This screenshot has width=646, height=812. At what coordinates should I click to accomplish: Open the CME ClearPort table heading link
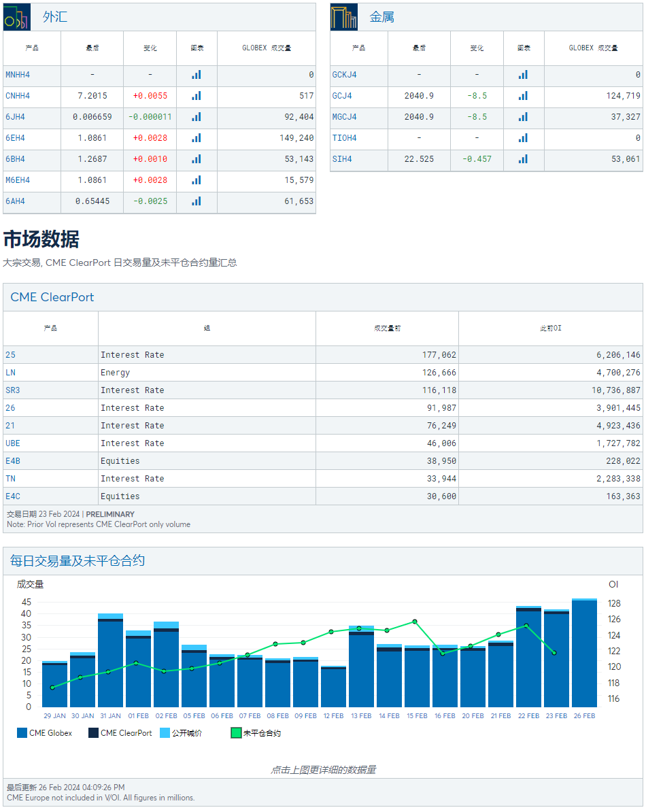coord(52,297)
